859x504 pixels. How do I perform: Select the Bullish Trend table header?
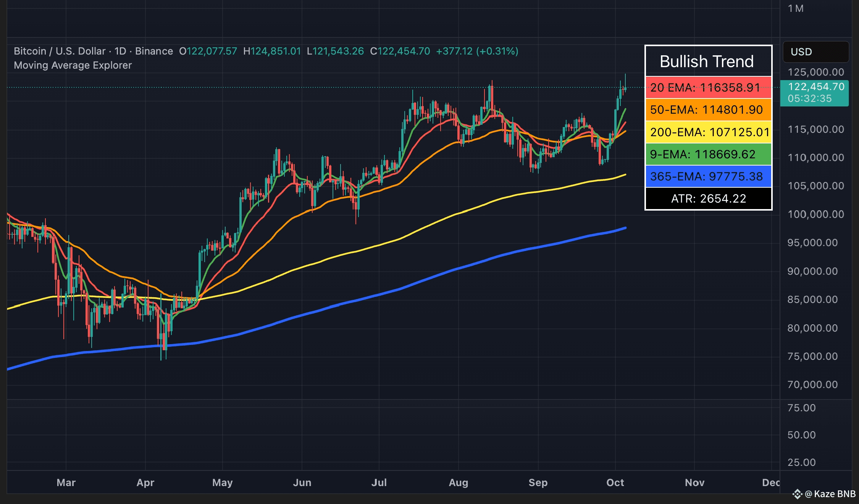point(708,61)
